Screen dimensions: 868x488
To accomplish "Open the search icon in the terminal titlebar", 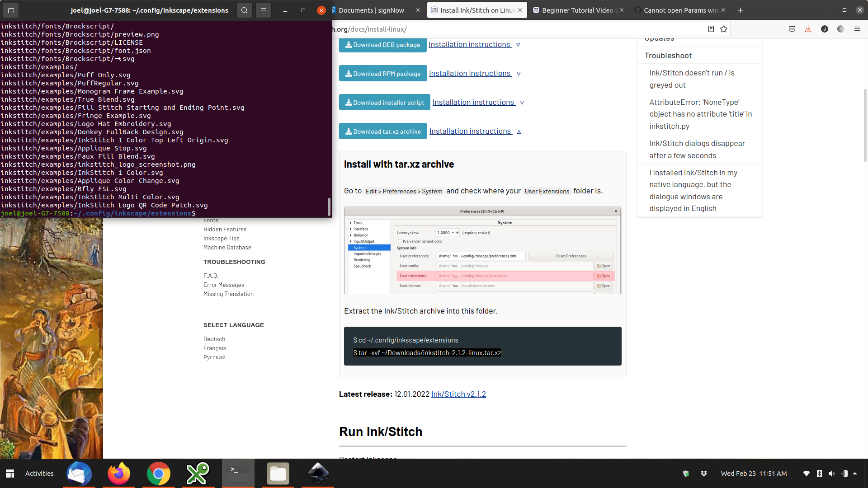I will pyautogui.click(x=244, y=10).
